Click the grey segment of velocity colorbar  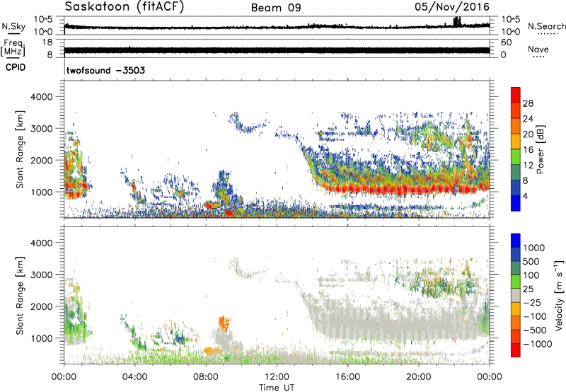(x=516, y=295)
